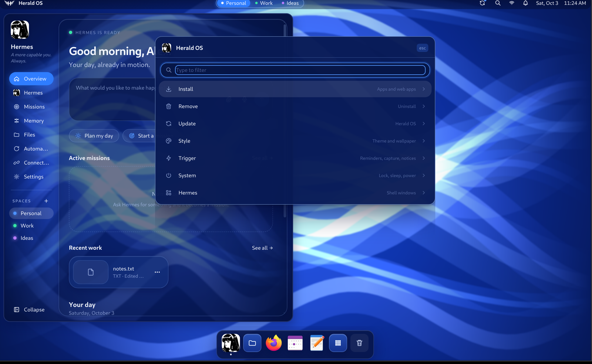This screenshot has height=364, width=592.
Task: Open Memory in the sidebar
Action: [x=31, y=121]
